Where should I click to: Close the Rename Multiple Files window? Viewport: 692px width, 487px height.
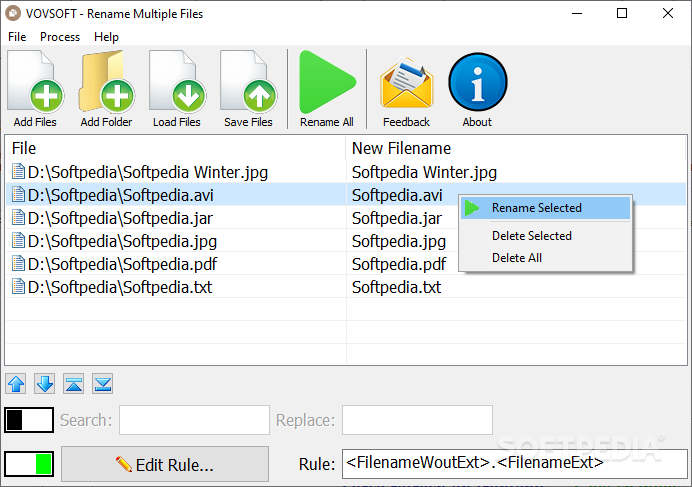[x=668, y=13]
